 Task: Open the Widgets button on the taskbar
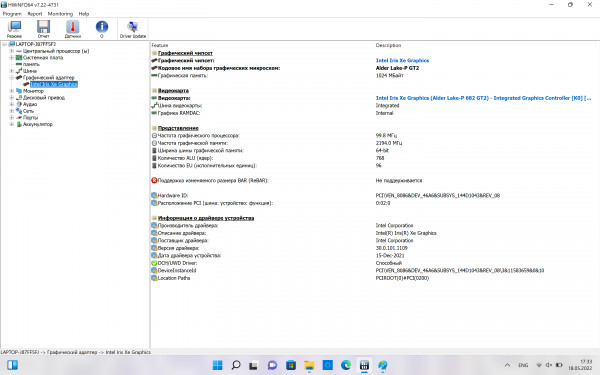pyautogui.click(x=12, y=365)
